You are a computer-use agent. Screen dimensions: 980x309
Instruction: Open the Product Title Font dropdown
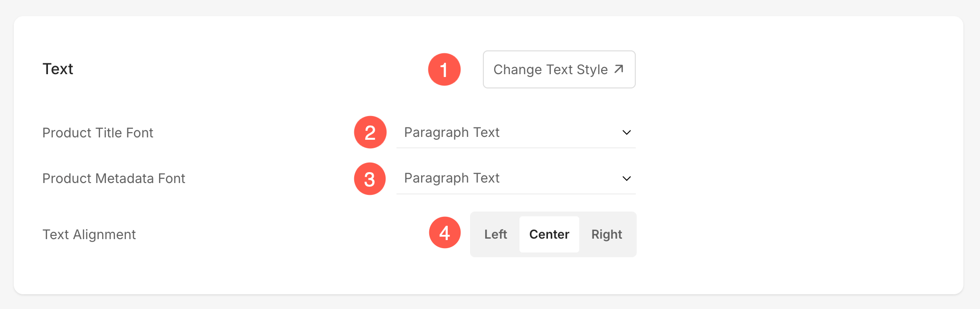point(516,132)
